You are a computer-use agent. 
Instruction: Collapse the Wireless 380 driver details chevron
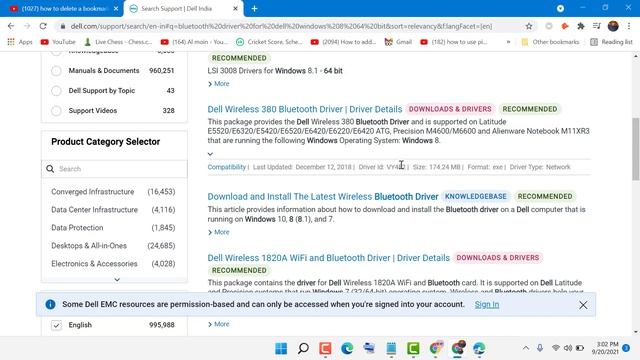210,154
